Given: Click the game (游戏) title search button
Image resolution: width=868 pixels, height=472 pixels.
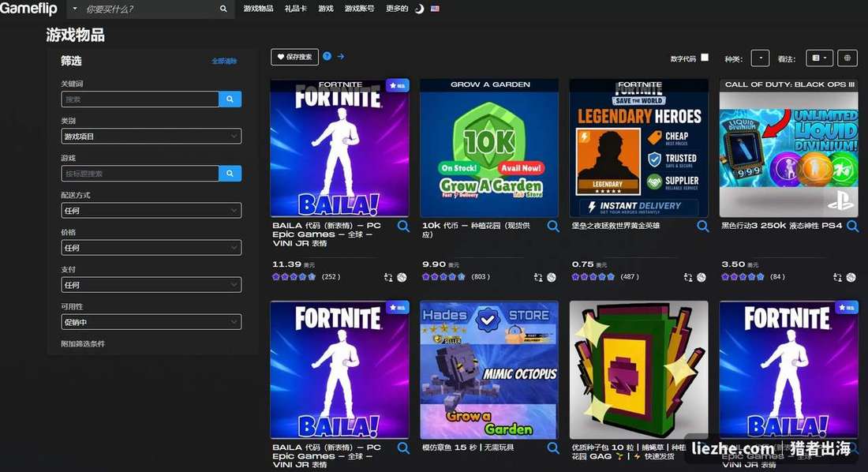Looking at the screenshot, I should [230, 174].
